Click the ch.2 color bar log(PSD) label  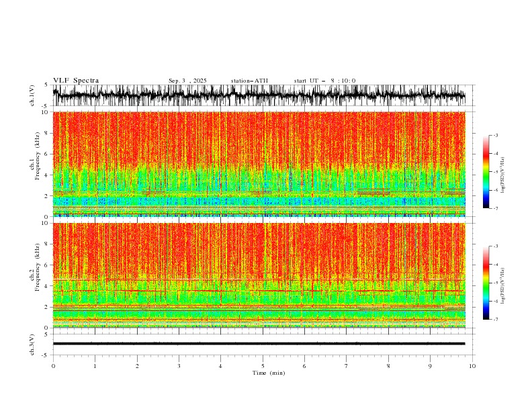(503, 285)
